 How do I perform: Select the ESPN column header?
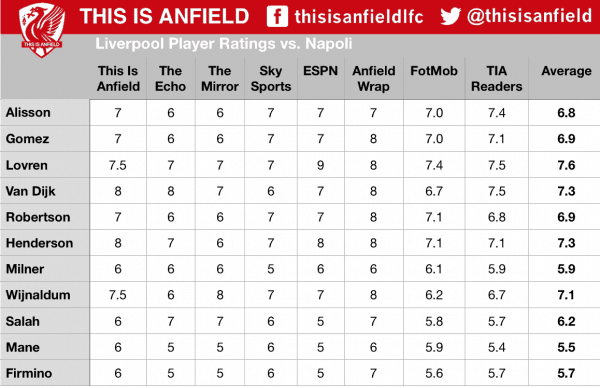click(x=320, y=71)
